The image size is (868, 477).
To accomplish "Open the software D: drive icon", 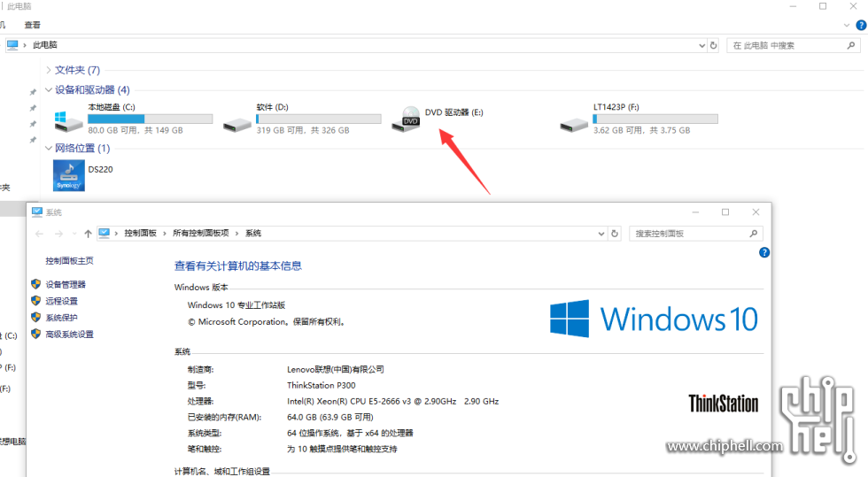I will coord(237,125).
